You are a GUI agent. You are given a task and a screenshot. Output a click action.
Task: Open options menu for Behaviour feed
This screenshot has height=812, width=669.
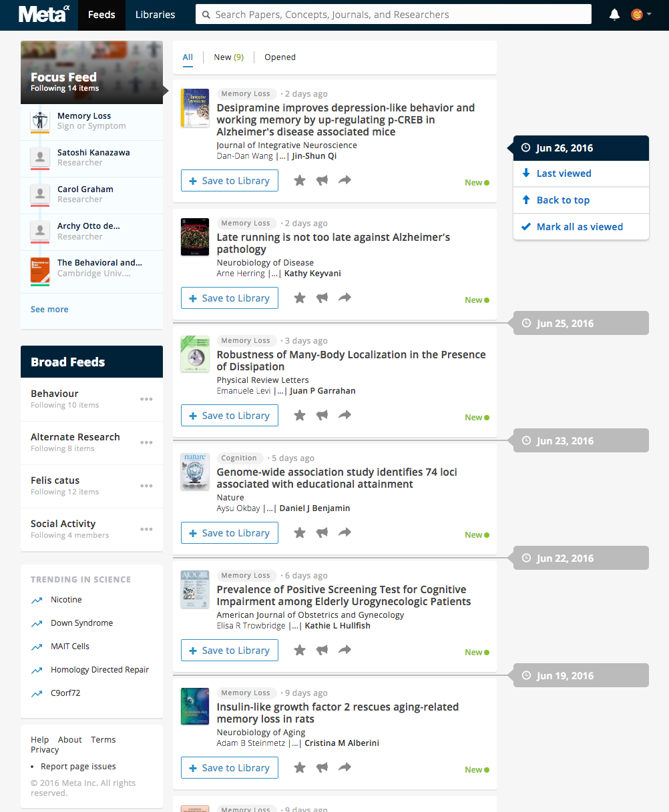pyautogui.click(x=146, y=399)
